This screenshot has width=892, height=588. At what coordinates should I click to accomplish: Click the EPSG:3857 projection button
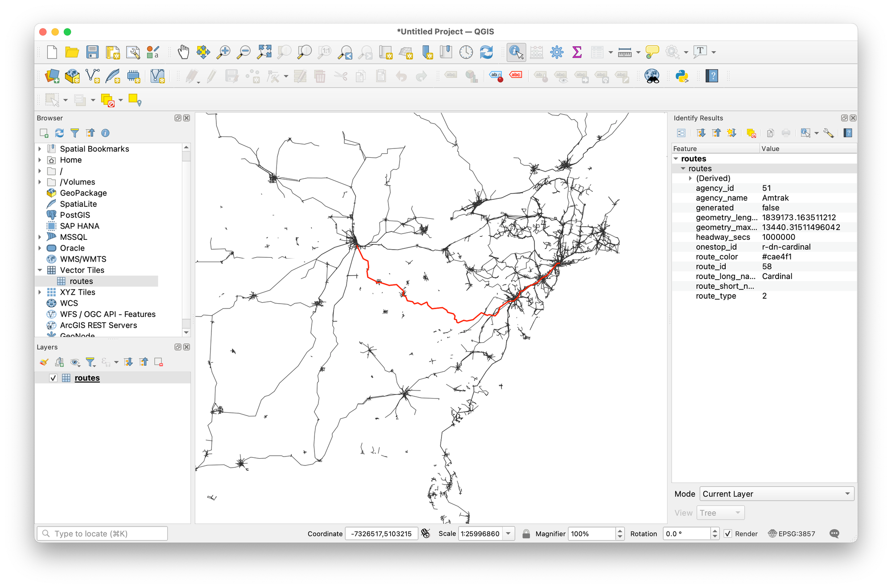tap(792, 534)
